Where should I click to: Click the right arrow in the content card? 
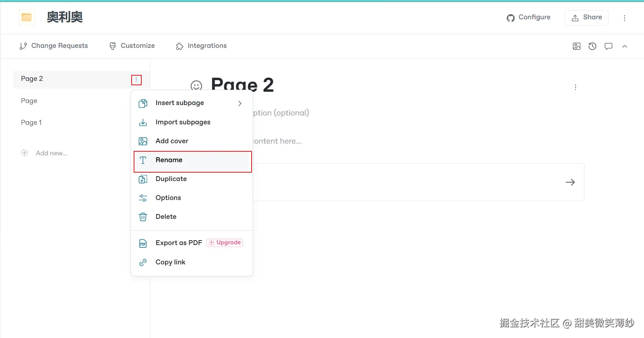point(570,182)
